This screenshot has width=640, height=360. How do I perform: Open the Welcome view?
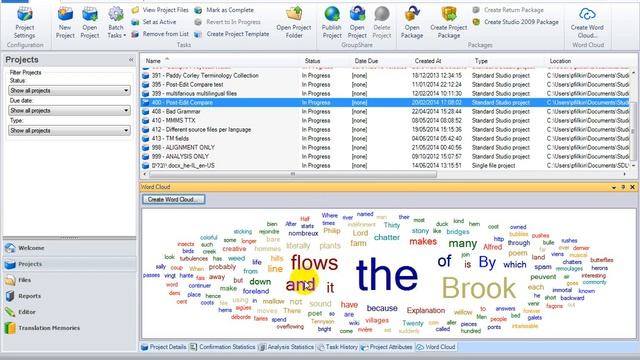click(x=69, y=248)
